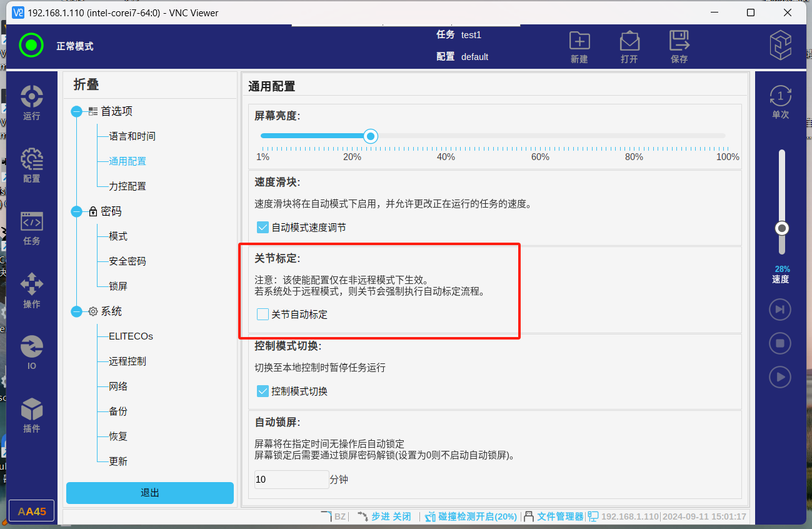
Task: Click the 屏幕亮度 slider handle
Action: [371, 136]
